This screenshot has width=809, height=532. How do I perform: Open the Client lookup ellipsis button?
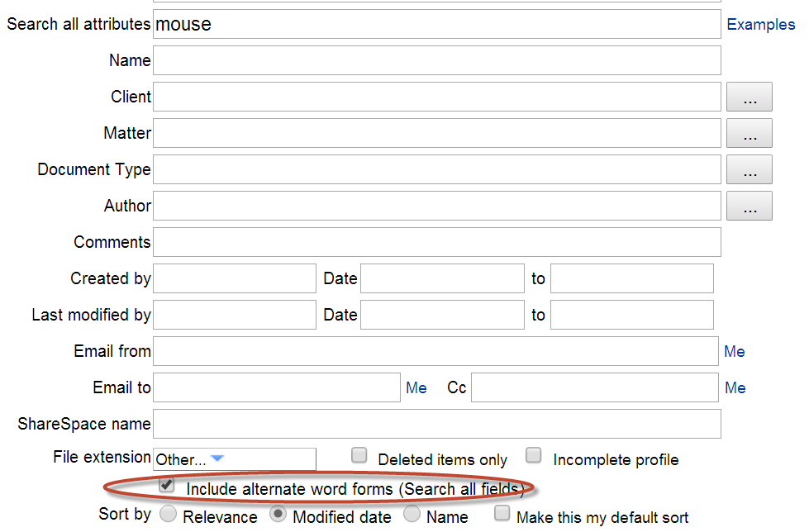750,97
